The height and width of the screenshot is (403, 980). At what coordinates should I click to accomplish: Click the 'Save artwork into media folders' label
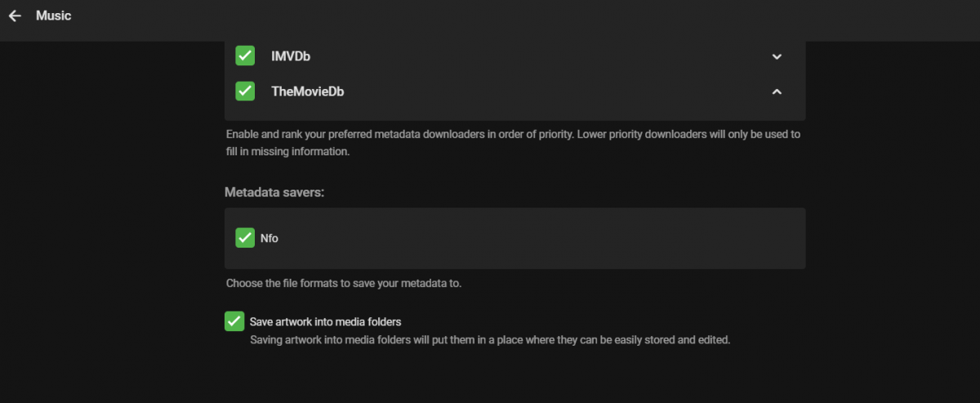(325, 321)
